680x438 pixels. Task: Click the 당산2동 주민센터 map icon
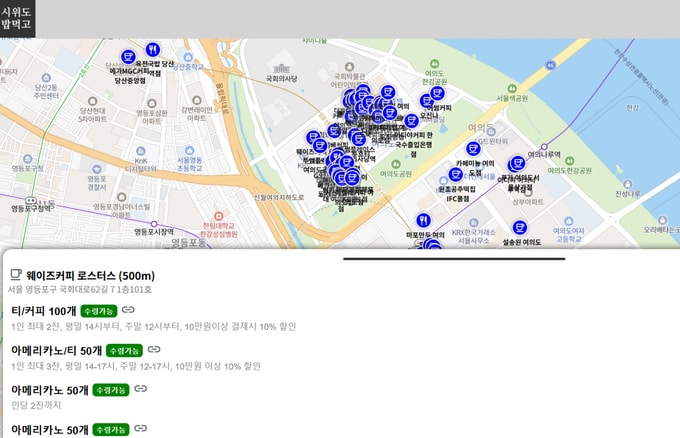46,78
